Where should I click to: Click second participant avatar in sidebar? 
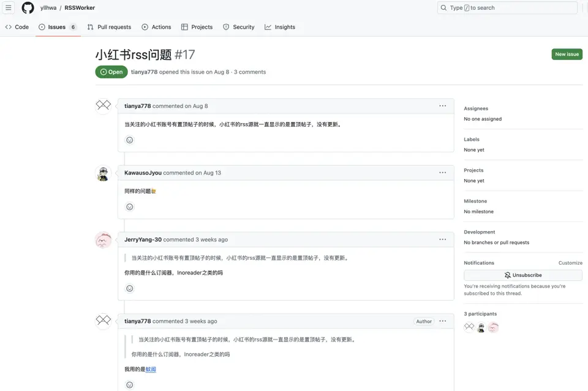click(481, 327)
